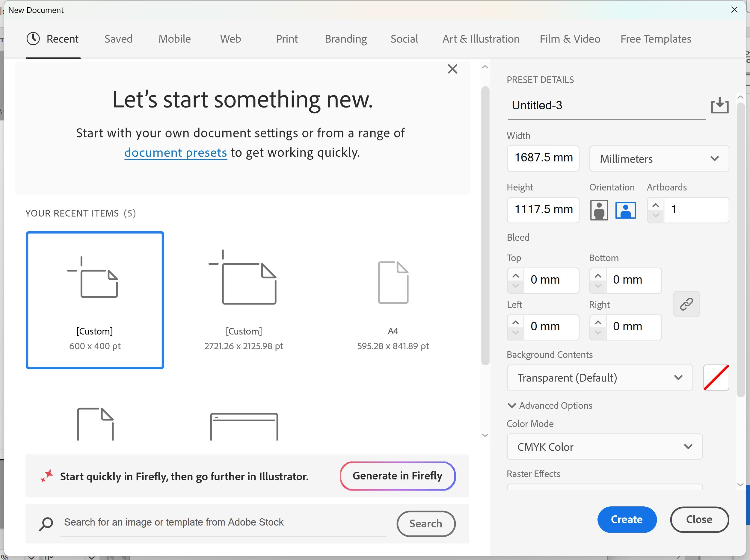The height and width of the screenshot is (560, 750).
Task: Toggle the bleed link chain icon
Action: click(686, 304)
